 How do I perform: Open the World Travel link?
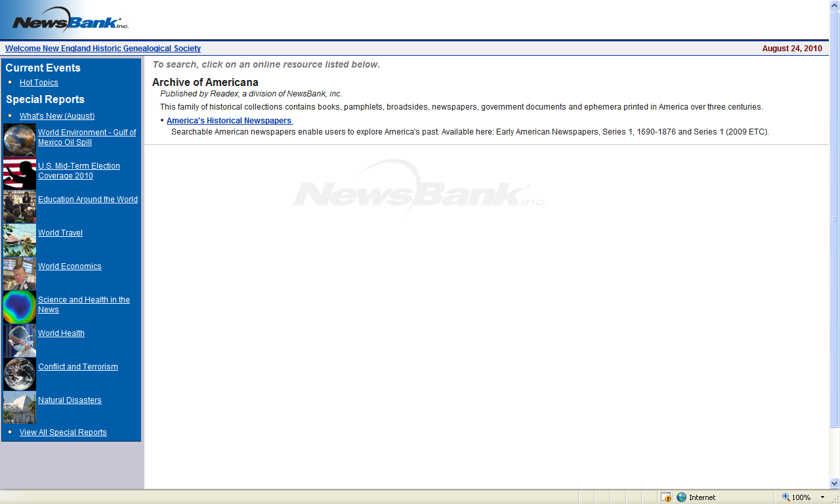pyautogui.click(x=60, y=233)
